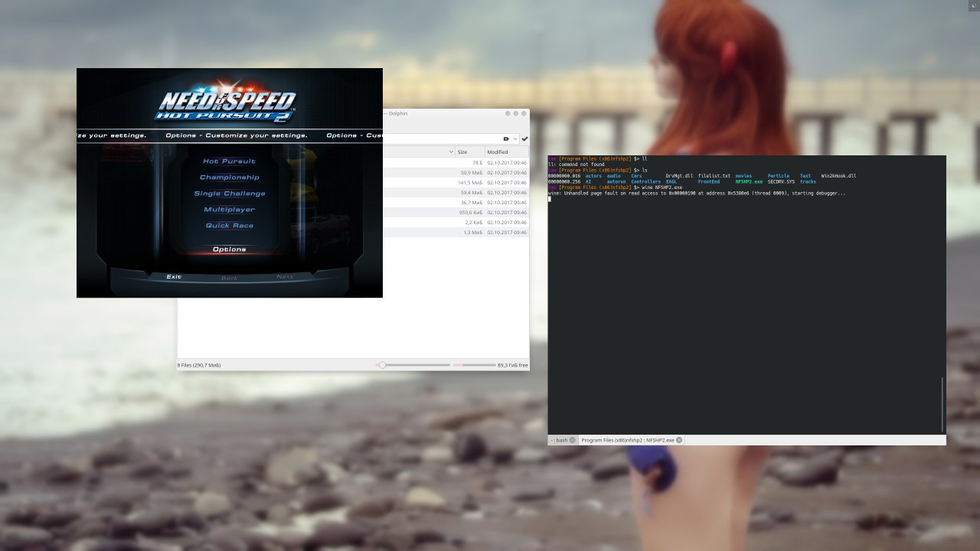Click Dolphin filter tag icon
This screenshot has width=980, height=551.
click(x=507, y=139)
